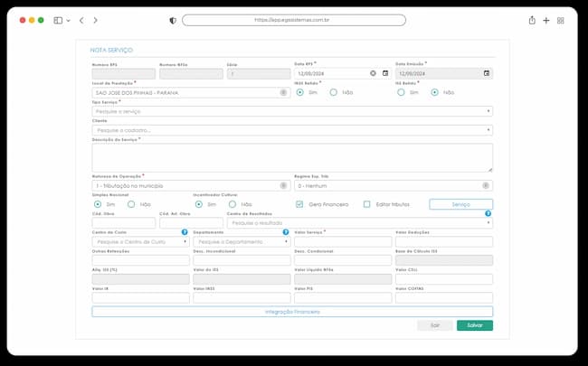Click the Serviço button
The width and height of the screenshot is (588, 366).
pos(460,204)
